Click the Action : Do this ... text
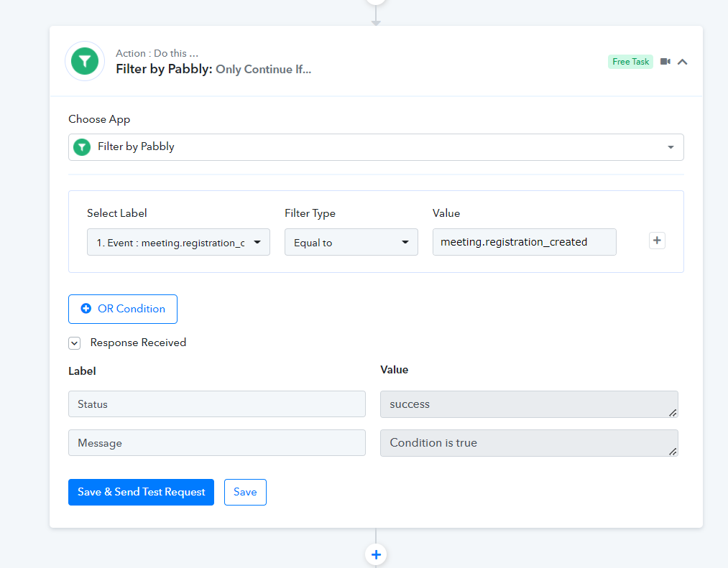Viewport: 728px width, 568px height. click(x=157, y=53)
